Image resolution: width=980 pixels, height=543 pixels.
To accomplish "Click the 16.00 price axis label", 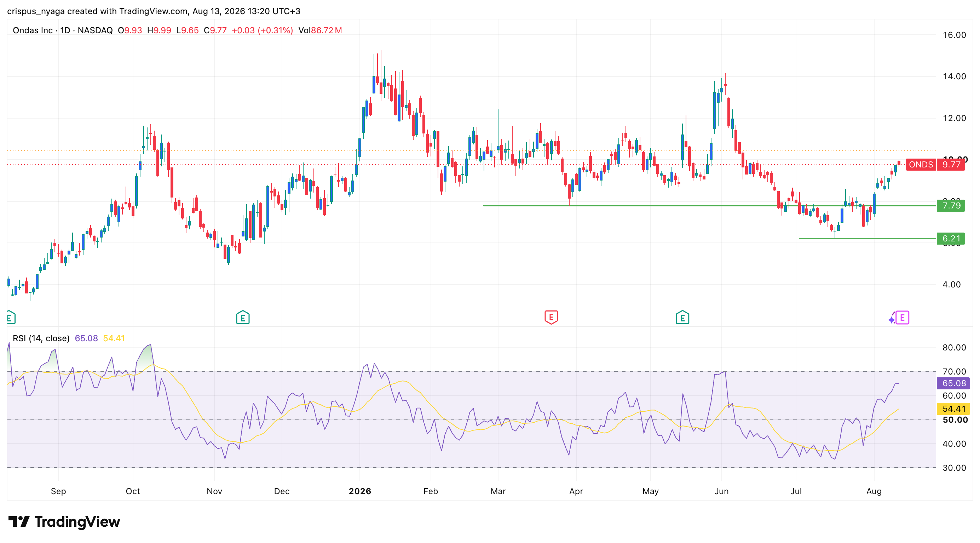I will click(954, 35).
